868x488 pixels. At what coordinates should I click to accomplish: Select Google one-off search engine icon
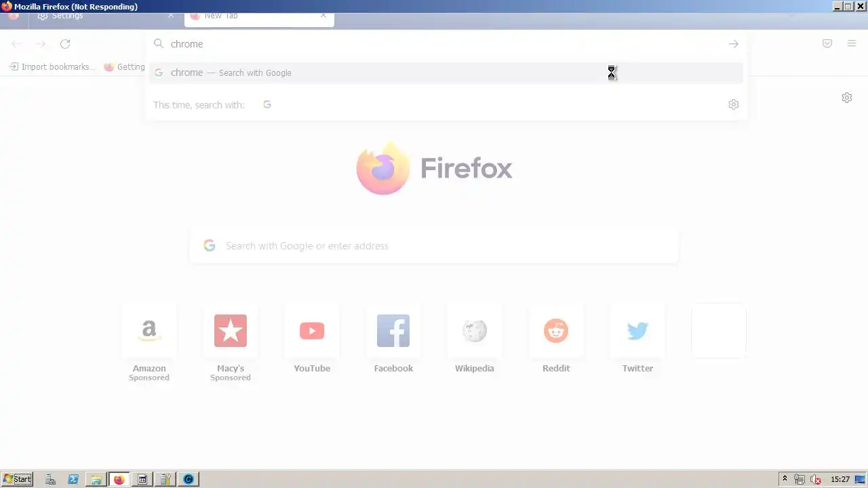coord(267,104)
